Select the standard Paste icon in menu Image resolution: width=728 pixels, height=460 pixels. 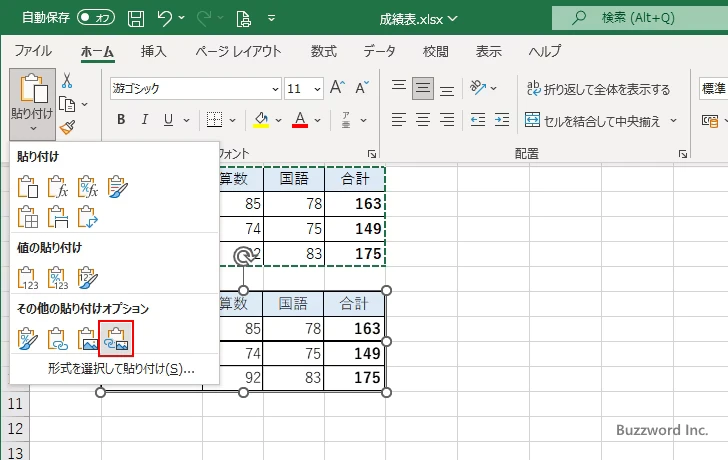28,187
